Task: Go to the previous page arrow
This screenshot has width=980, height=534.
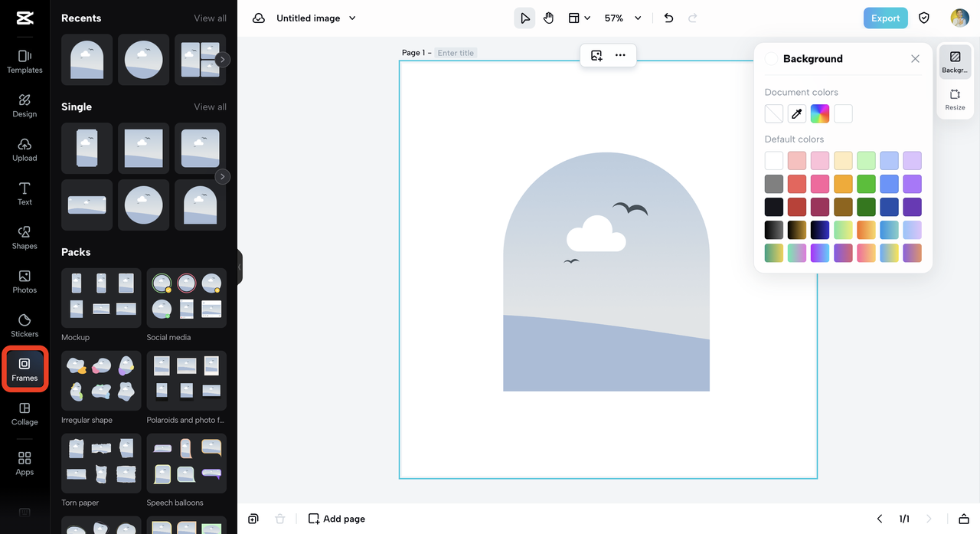Action: point(880,519)
